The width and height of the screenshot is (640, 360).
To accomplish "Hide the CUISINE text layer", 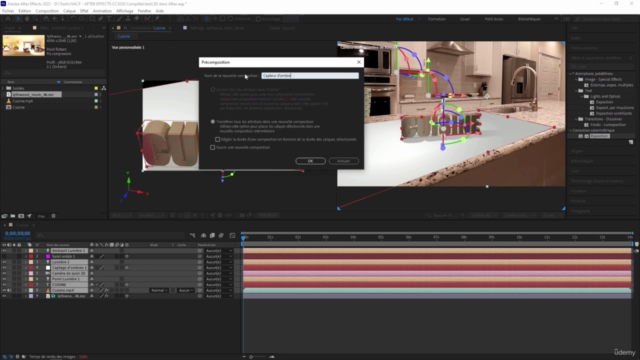I will [4, 284].
